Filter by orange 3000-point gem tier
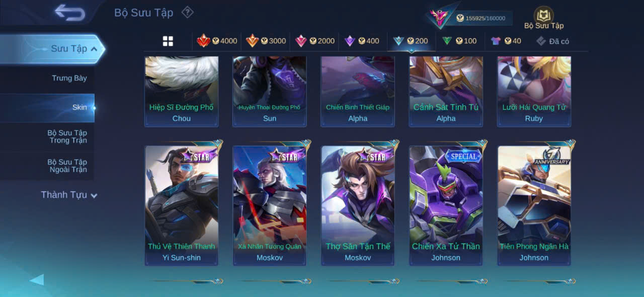644x297 pixels. coord(266,41)
